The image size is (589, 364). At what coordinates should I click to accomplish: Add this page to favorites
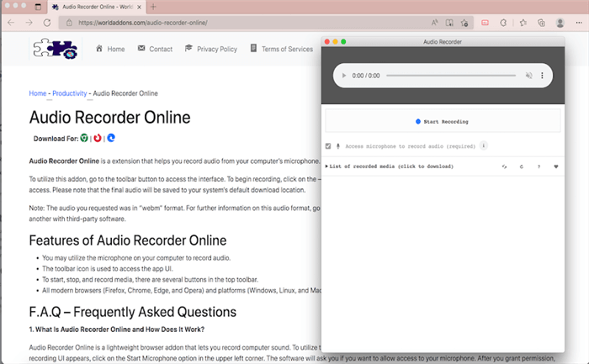point(464,23)
